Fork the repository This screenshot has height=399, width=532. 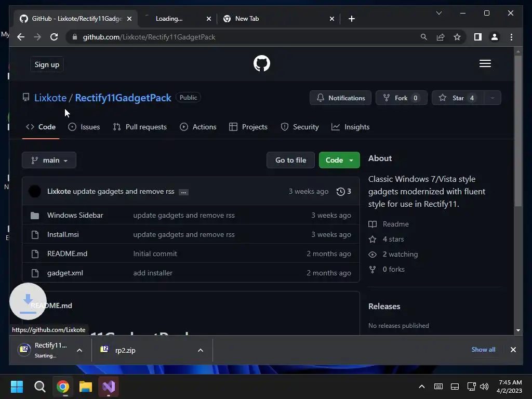[x=402, y=98]
